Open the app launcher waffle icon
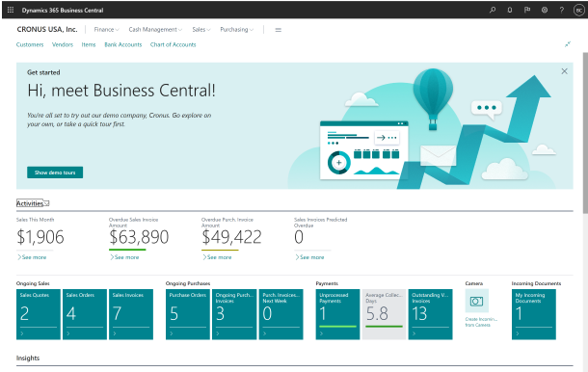Viewport: 588px width, 372px height. point(11,11)
